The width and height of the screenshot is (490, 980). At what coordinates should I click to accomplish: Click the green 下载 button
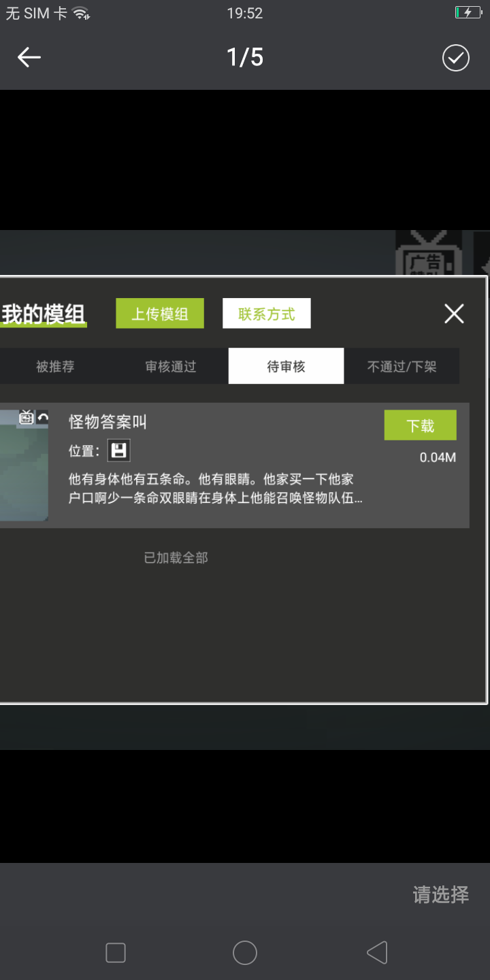[421, 425]
